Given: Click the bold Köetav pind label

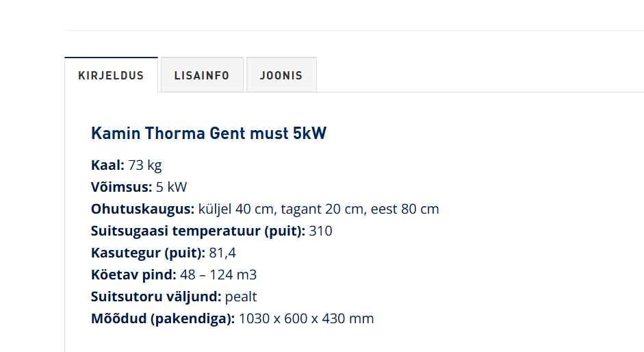Looking at the screenshot, I should [133, 275].
